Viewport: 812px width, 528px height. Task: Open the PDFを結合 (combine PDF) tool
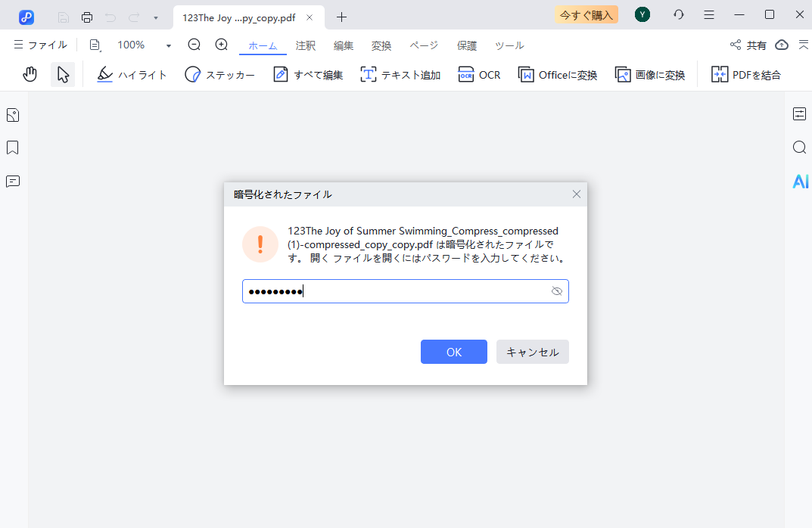[x=745, y=74]
